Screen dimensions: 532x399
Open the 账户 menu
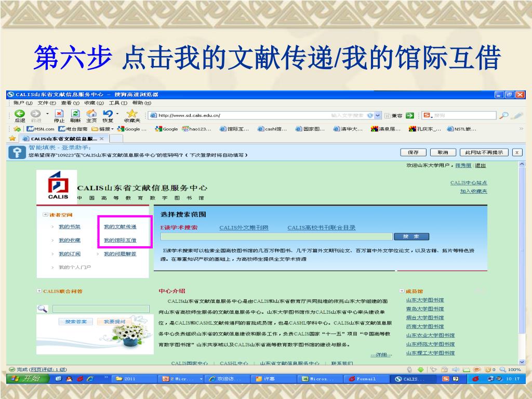[23, 103]
